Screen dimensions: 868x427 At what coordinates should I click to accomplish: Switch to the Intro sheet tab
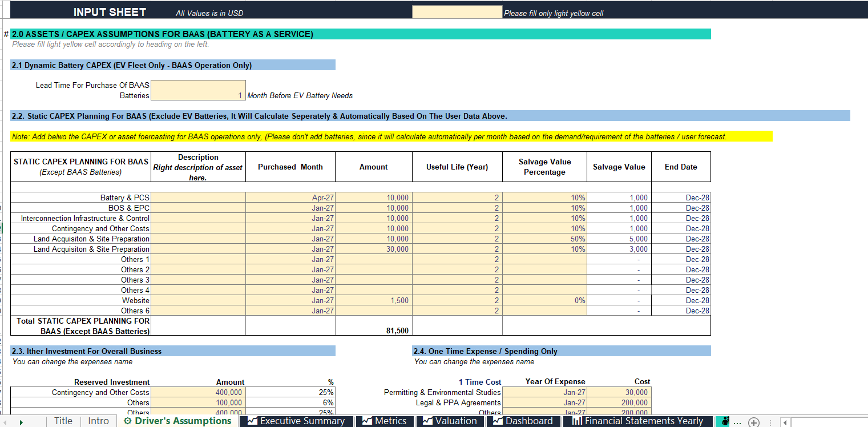[x=98, y=421]
